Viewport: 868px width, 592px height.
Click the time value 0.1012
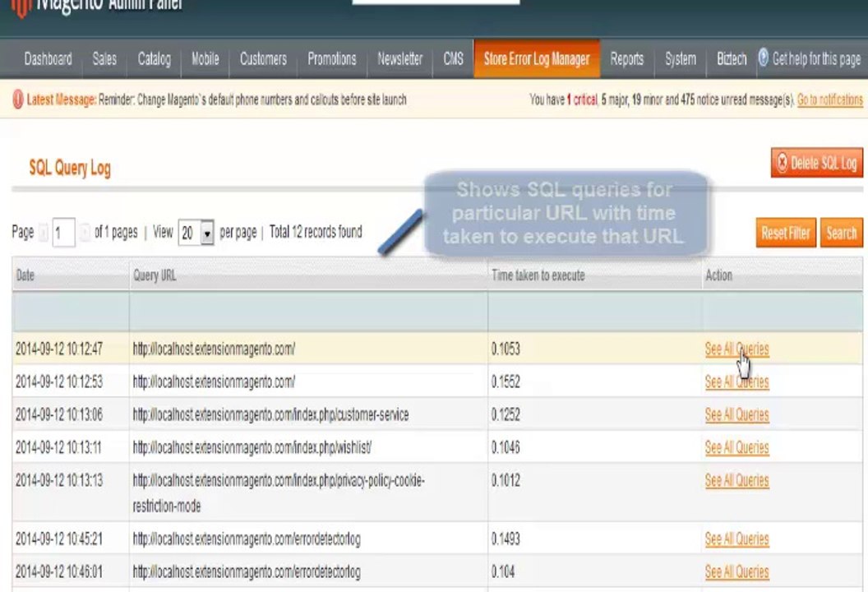(x=506, y=481)
